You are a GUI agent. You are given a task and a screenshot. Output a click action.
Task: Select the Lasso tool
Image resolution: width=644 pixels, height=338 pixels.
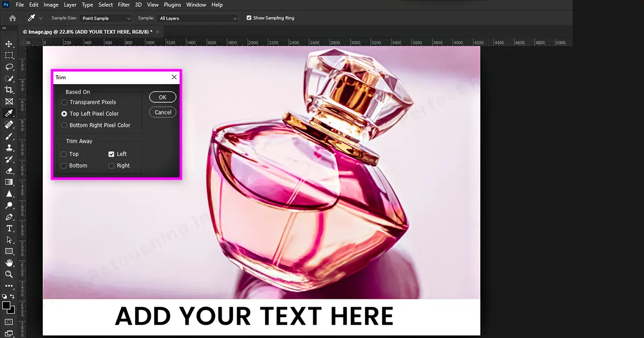click(x=9, y=67)
